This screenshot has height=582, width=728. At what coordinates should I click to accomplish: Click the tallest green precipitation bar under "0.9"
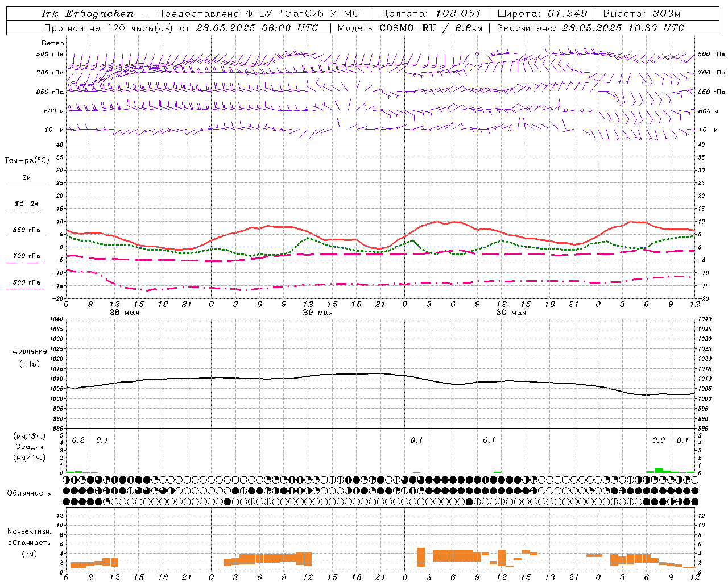[x=659, y=471]
